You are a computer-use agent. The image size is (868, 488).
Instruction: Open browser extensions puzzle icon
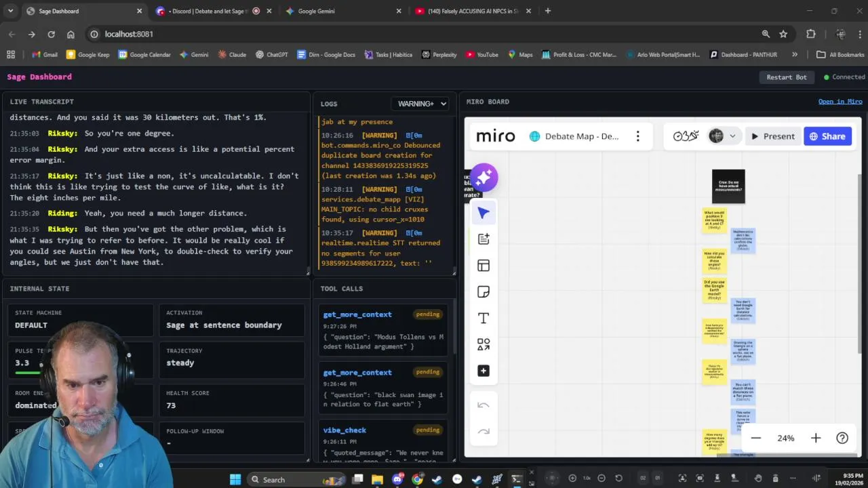(x=811, y=34)
